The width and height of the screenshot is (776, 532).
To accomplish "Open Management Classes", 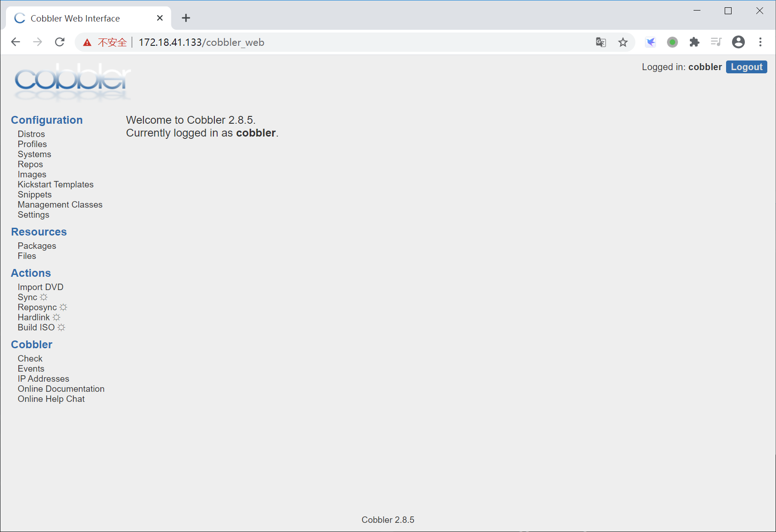I will [60, 205].
